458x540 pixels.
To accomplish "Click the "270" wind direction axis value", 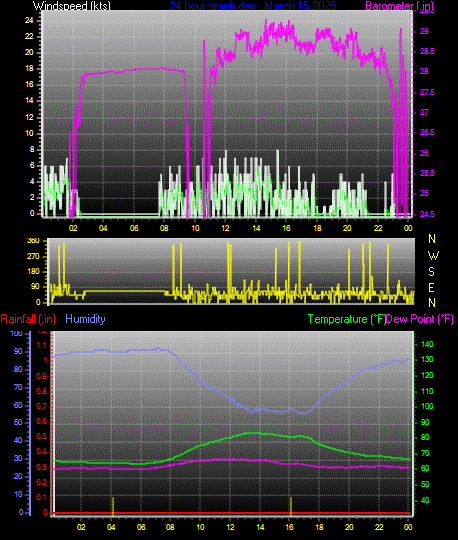I will click(33, 257).
